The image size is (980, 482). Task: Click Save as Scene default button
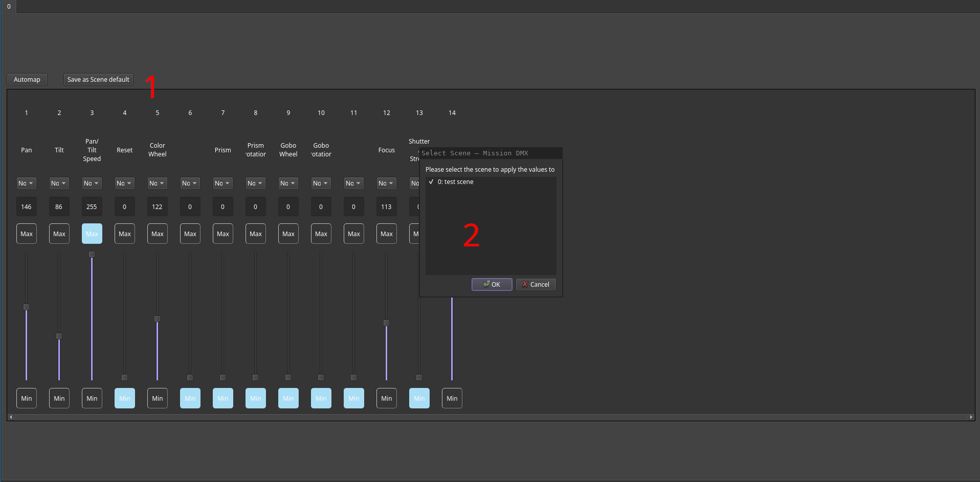coord(98,80)
